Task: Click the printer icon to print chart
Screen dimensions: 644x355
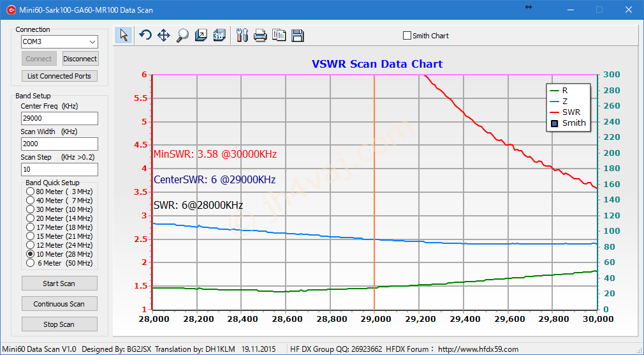Action: click(x=260, y=35)
